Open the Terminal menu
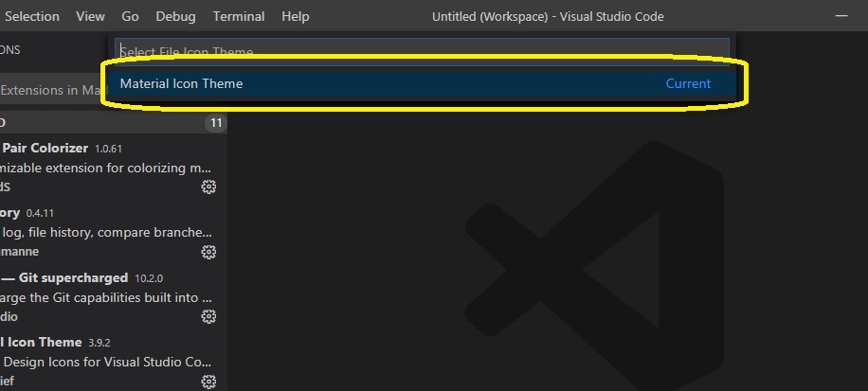The height and width of the screenshot is (391, 868). 239,17
